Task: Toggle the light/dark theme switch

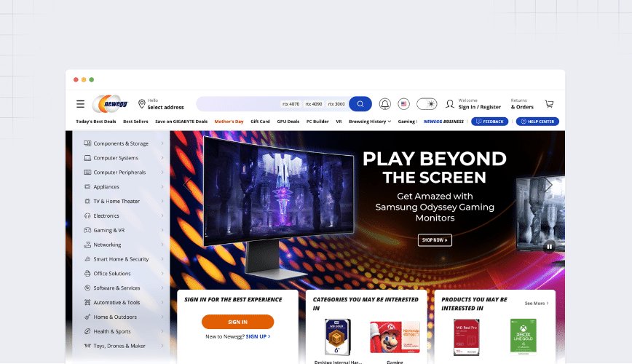Action: pos(427,104)
